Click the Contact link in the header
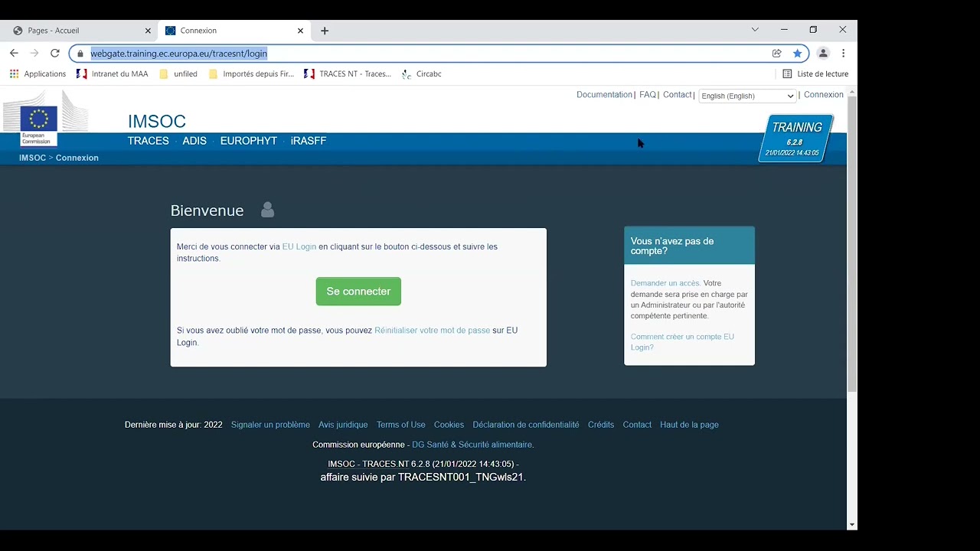 [677, 95]
